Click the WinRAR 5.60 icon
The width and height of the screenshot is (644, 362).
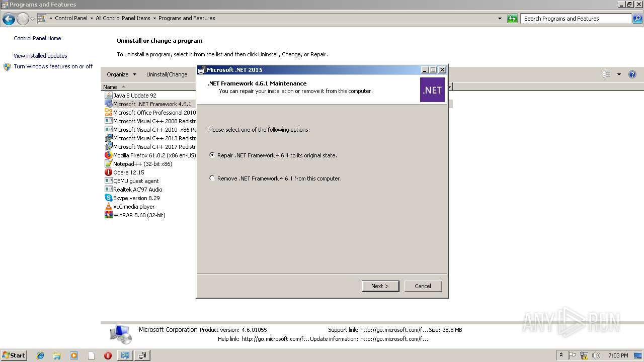coord(108,215)
